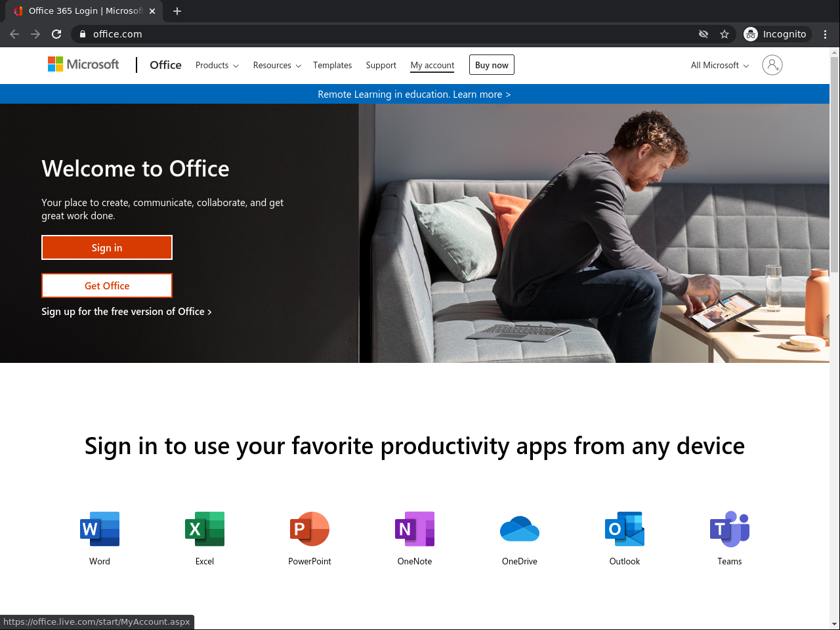This screenshot has width=840, height=630.
Task: Click the Welcome to Office heading
Action: (x=136, y=169)
